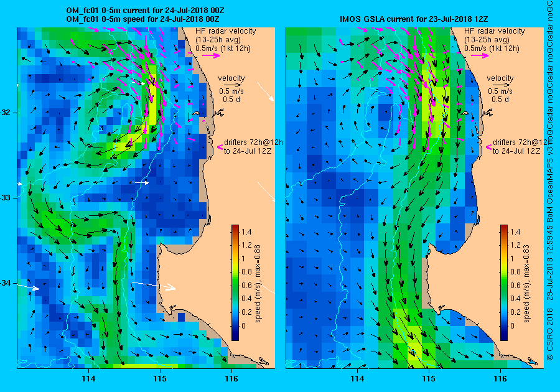The width and height of the screenshot is (560, 392).
Task: Click the white wind arrow near -34 on left map
Action: click(154, 286)
